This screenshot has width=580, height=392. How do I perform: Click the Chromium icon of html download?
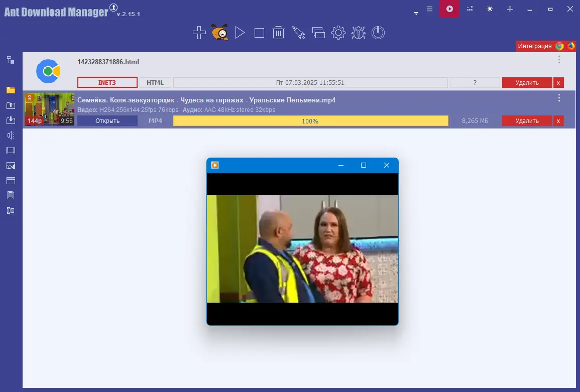coord(48,71)
